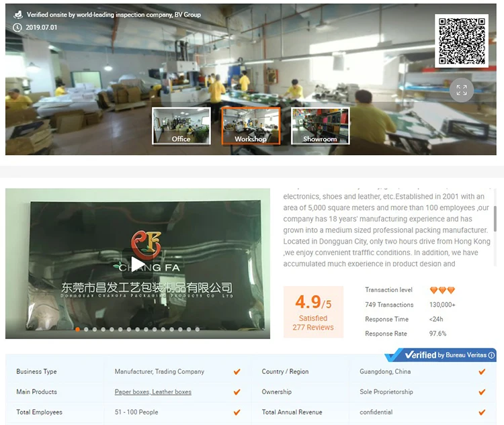
Task: Open the Paper boxes, Leather boxes link
Action: tap(153, 392)
